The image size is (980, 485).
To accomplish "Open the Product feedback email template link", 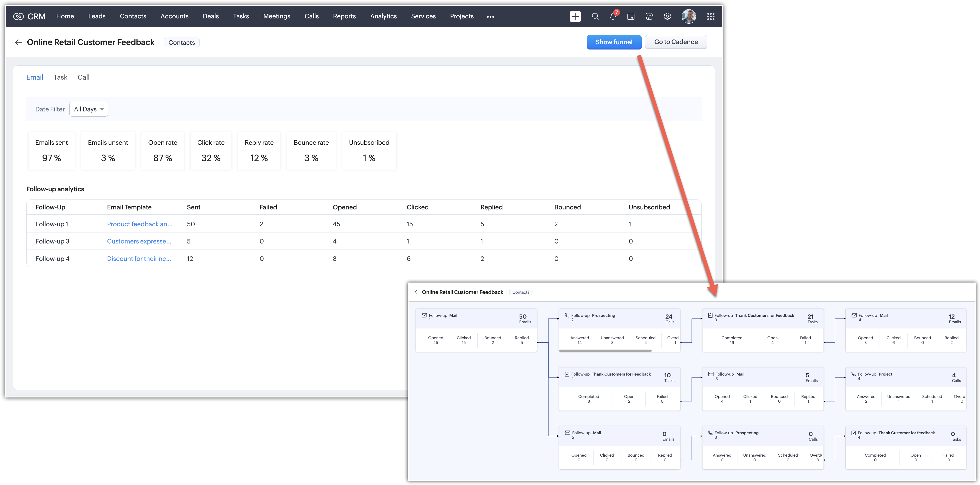I will (139, 224).
